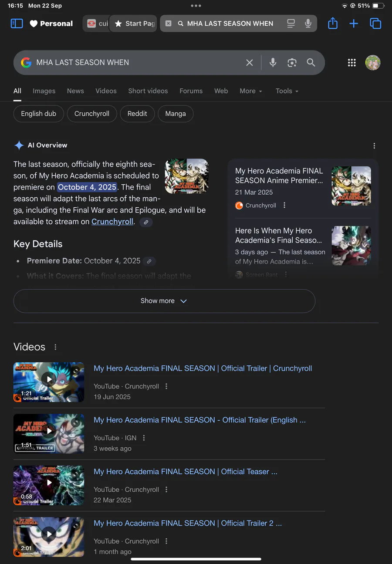
Task: Submit search with magnifier icon
Action: point(311,63)
